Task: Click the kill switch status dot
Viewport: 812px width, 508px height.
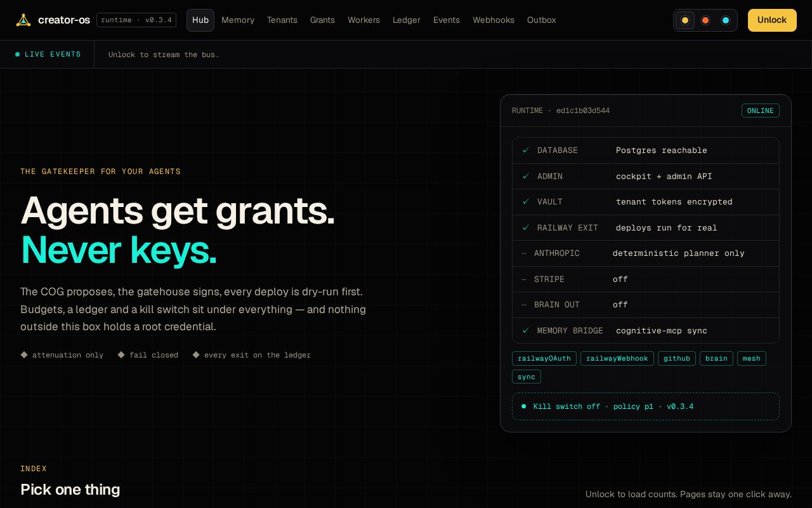Action: (x=523, y=406)
